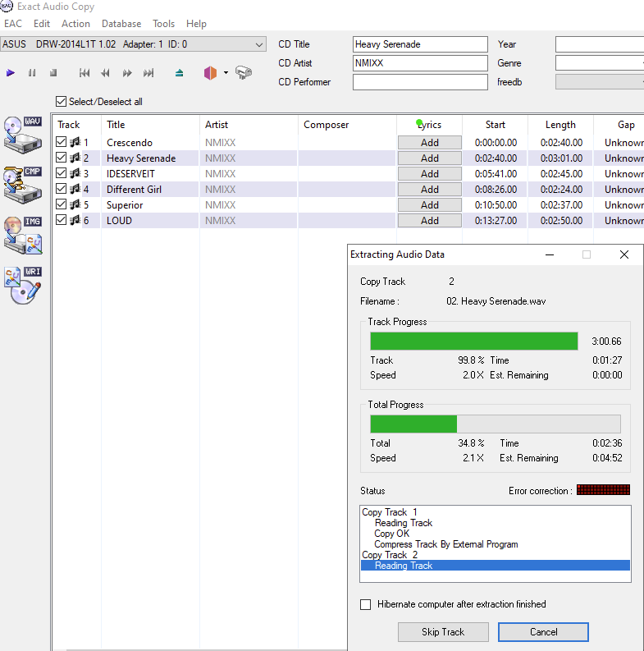Screen dimensions: 644x651
Task: Uncheck track 6 LOUD checkbox
Action: point(61,220)
